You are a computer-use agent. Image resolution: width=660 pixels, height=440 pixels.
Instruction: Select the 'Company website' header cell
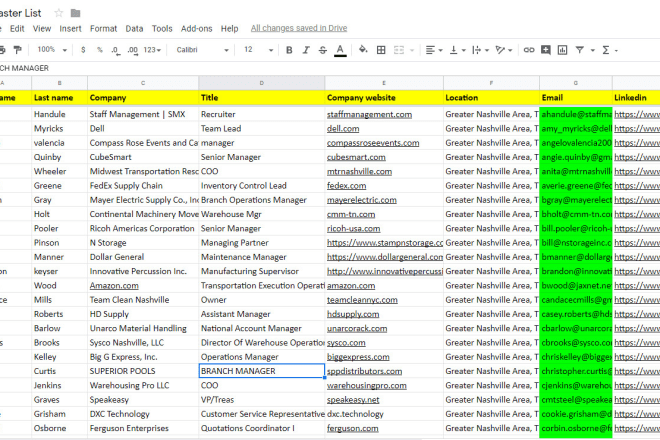[x=384, y=98]
